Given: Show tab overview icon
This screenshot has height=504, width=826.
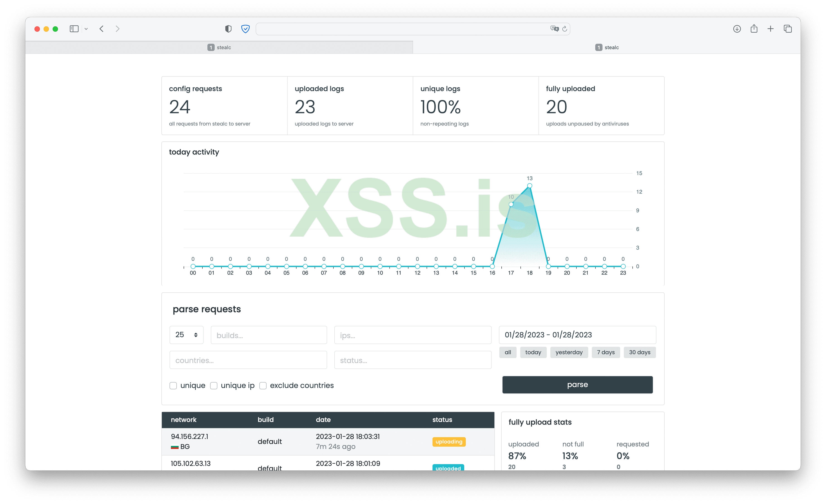Looking at the screenshot, I should click(788, 29).
